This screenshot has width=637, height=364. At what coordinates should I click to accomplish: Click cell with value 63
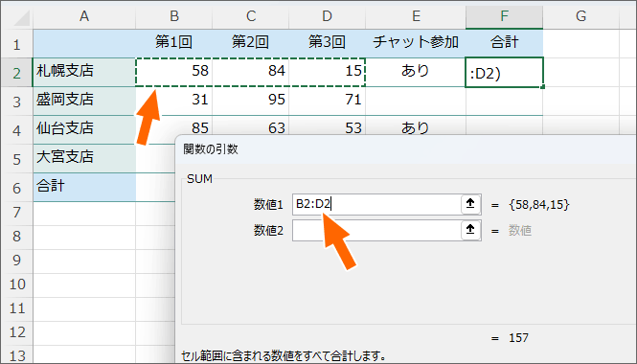(251, 125)
